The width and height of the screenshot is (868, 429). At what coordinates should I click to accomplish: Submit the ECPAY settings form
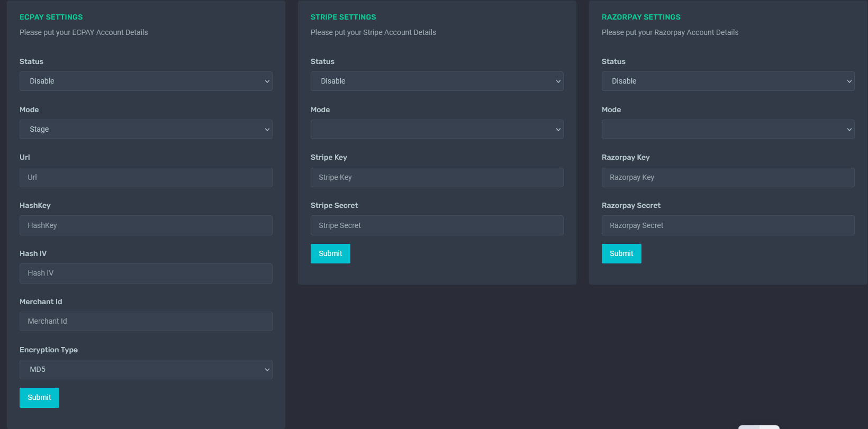click(39, 397)
